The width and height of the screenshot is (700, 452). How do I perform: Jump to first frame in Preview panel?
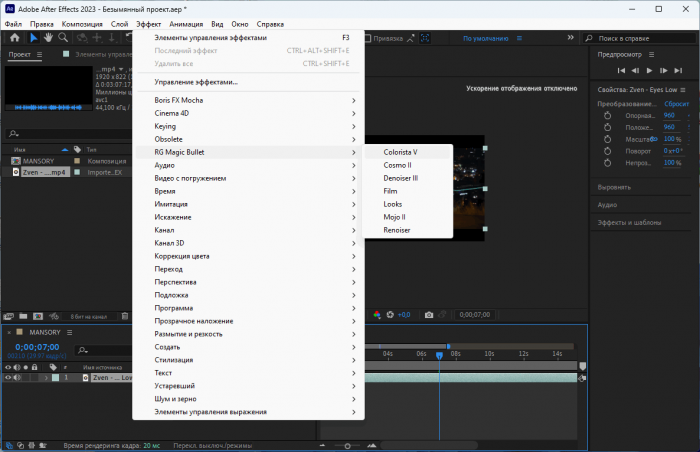[x=621, y=71]
